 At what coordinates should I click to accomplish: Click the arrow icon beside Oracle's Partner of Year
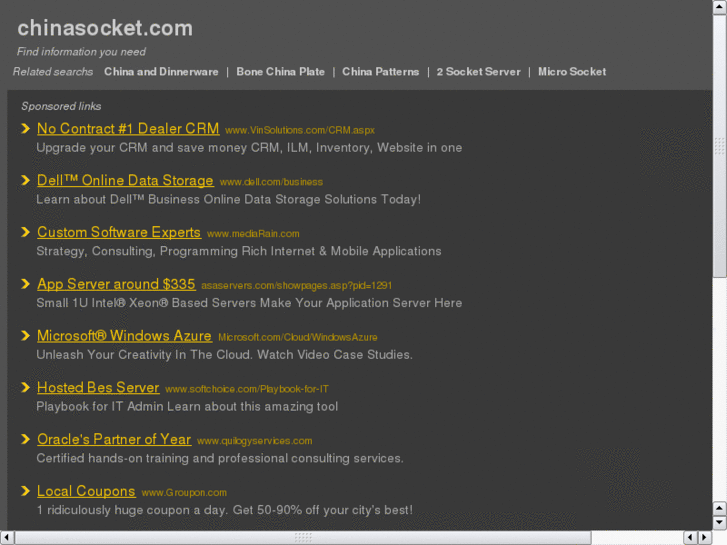26,439
